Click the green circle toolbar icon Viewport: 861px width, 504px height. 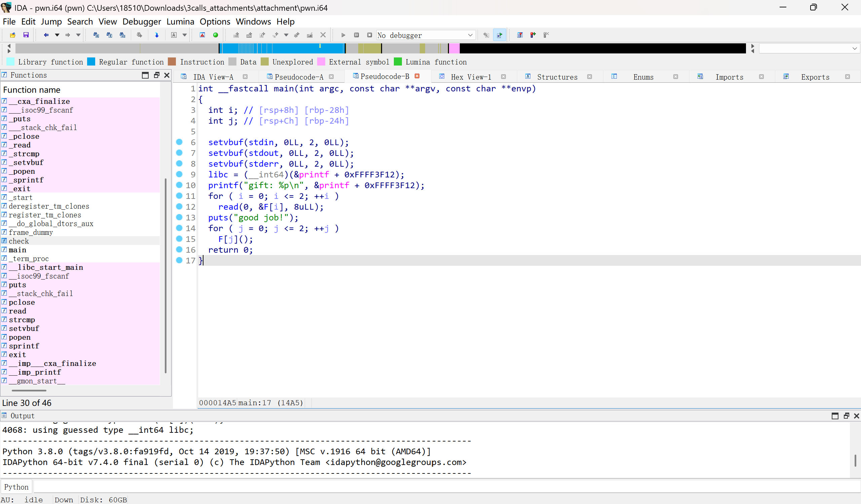click(216, 35)
